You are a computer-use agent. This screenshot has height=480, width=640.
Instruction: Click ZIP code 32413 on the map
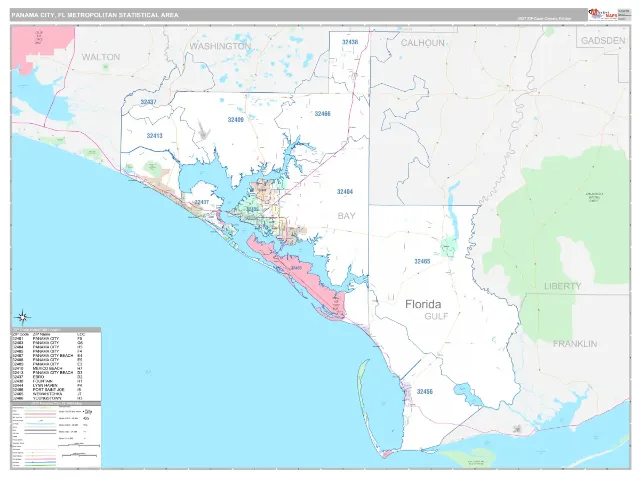(x=154, y=136)
